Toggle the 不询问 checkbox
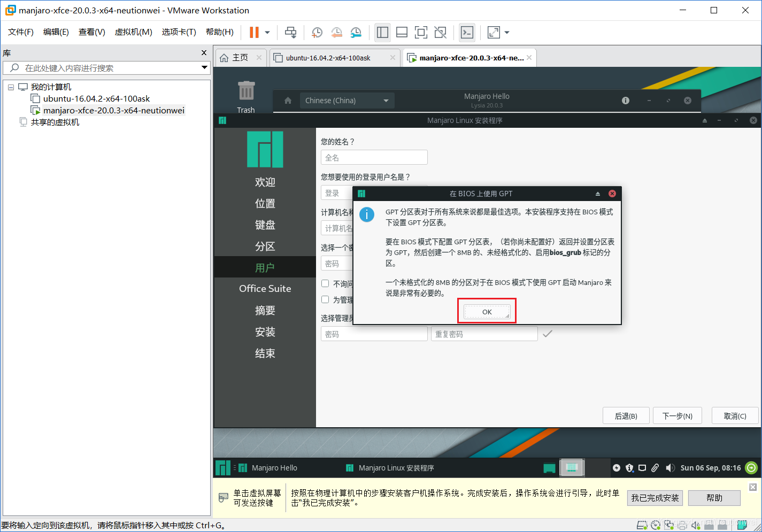The width and height of the screenshot is (762, 532). tap(325, 283)
